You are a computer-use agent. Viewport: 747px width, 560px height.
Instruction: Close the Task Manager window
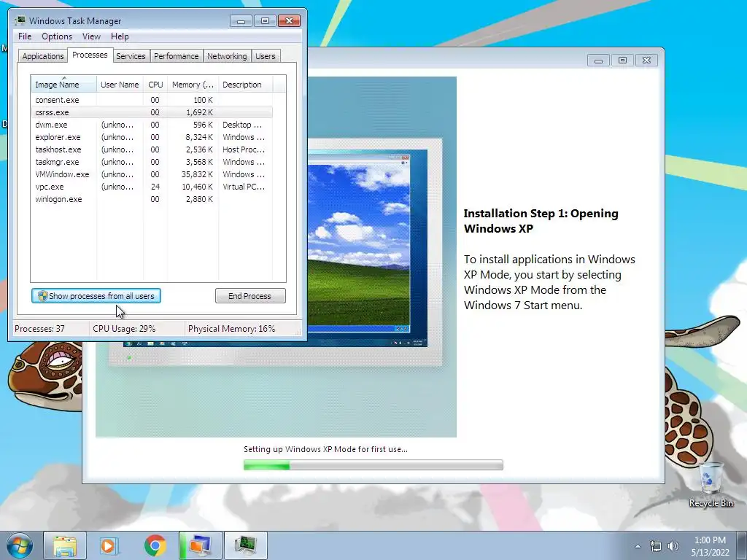point(289,21)
